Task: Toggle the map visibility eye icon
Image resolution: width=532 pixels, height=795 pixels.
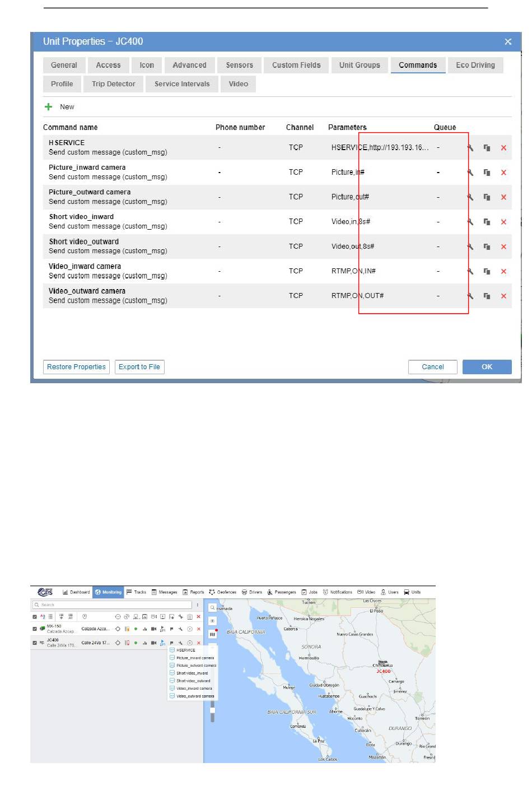Action: [x=212, y=621]
